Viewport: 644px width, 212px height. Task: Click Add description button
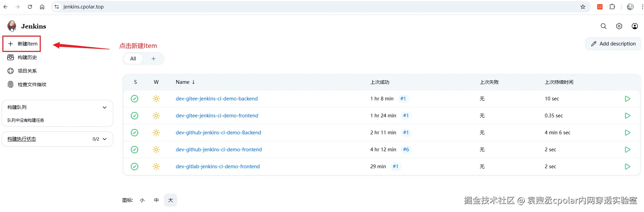(613, 44)
